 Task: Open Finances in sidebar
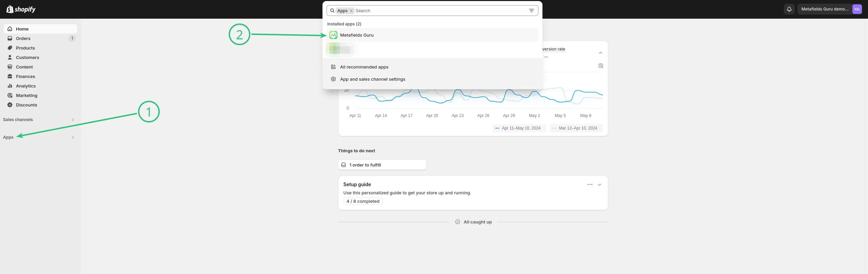click(x=40, y=76)
